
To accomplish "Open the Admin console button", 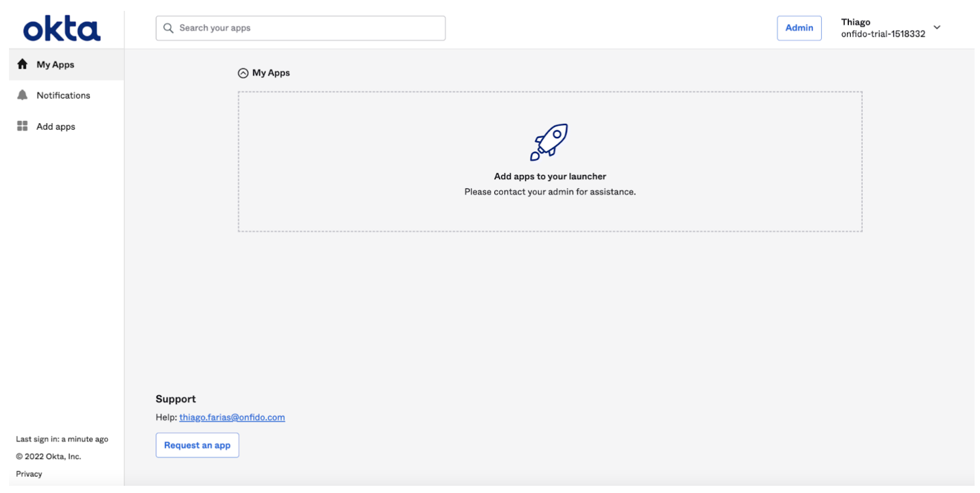I will [799, 28].
